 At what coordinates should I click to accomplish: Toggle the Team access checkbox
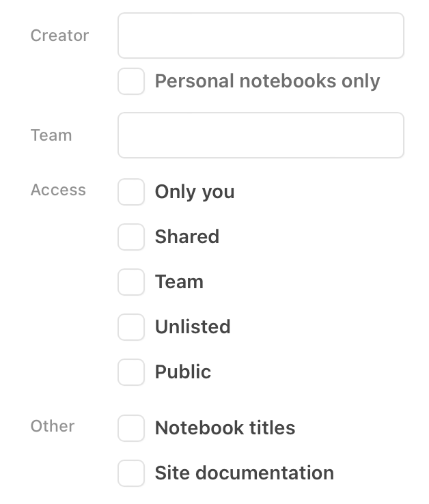click(x=131, y=282)
